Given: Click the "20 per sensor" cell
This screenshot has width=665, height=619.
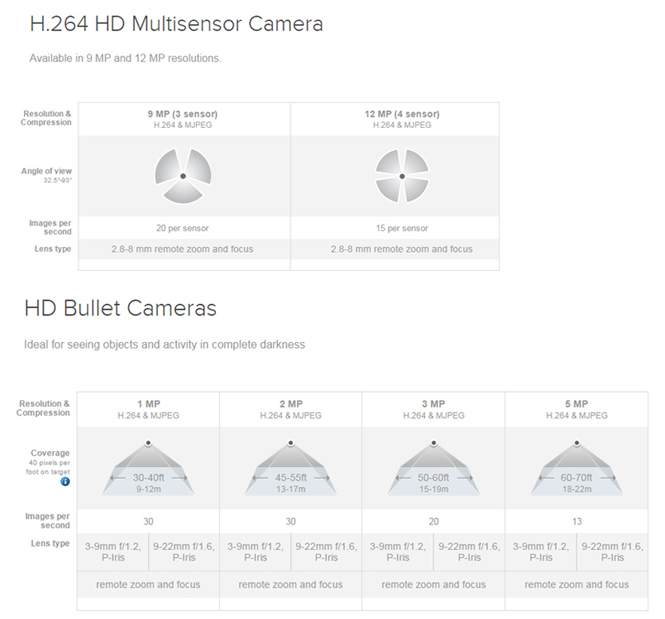Looking at the screenshot, I should tap(183, 228).
